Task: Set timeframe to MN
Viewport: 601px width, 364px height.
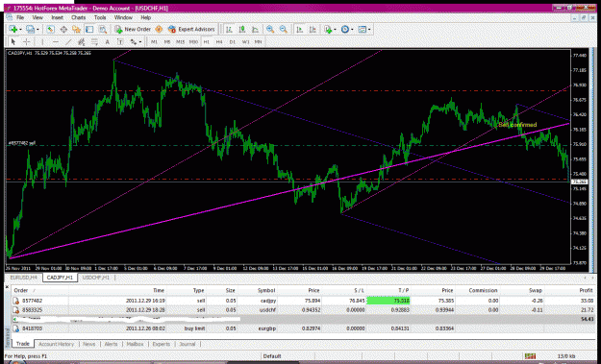Action: [x=259, y=41]
